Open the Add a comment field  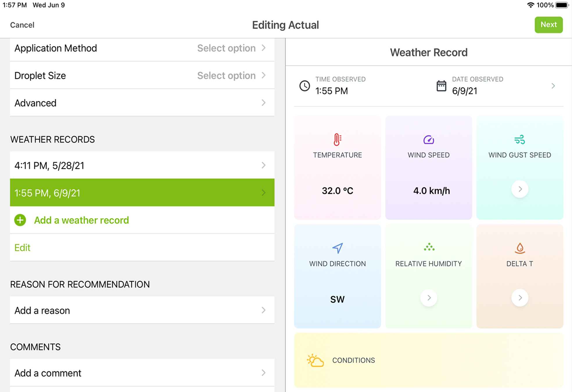point(142,373)
